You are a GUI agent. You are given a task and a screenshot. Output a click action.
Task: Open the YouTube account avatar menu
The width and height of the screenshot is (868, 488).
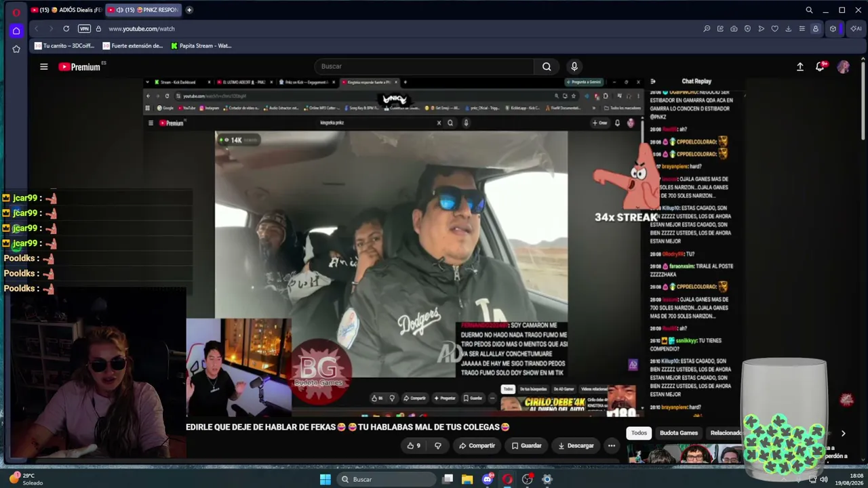tap(844, 66)
